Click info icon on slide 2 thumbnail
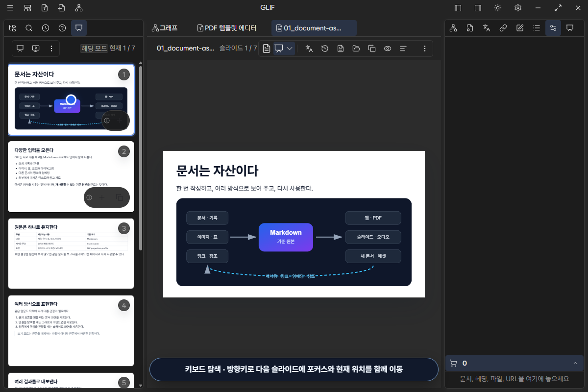Screen dimensions: 588x392 [x=89, y=197]
